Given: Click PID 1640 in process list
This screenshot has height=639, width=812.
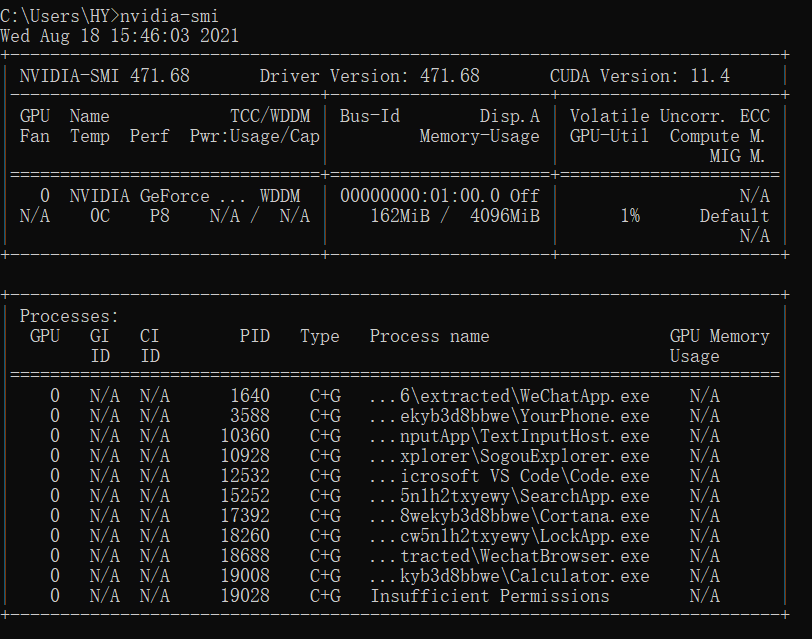Looking at the screenshot, I should click(x=250, y=396).
